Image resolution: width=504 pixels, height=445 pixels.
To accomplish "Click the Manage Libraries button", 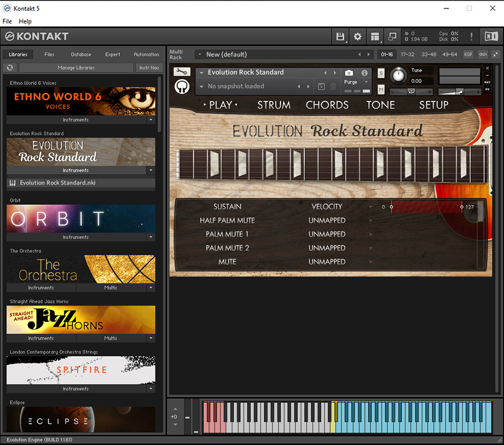I will 76,68.
